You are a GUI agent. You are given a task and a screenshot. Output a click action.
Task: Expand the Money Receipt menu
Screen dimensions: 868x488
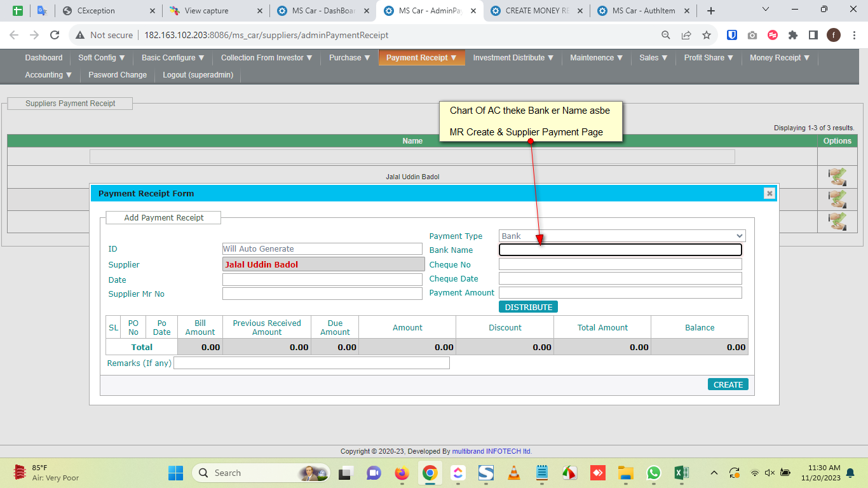(x=780, y=58)
